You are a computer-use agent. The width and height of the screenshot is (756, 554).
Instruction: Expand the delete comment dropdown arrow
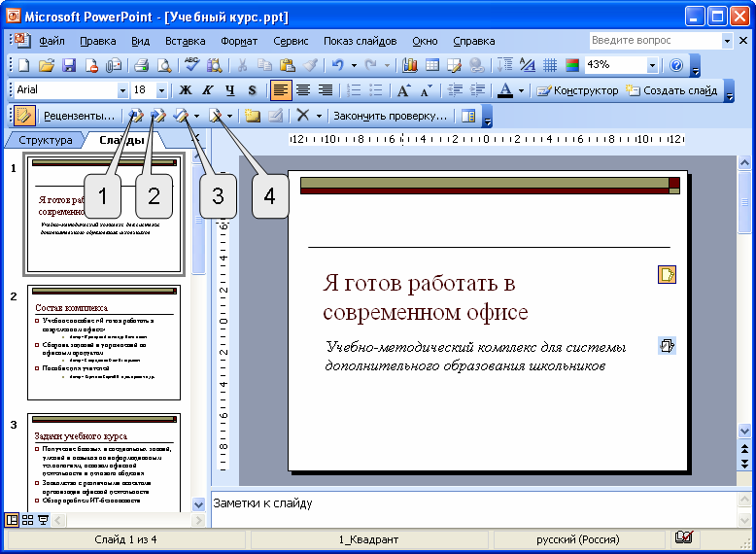[319, 116]
